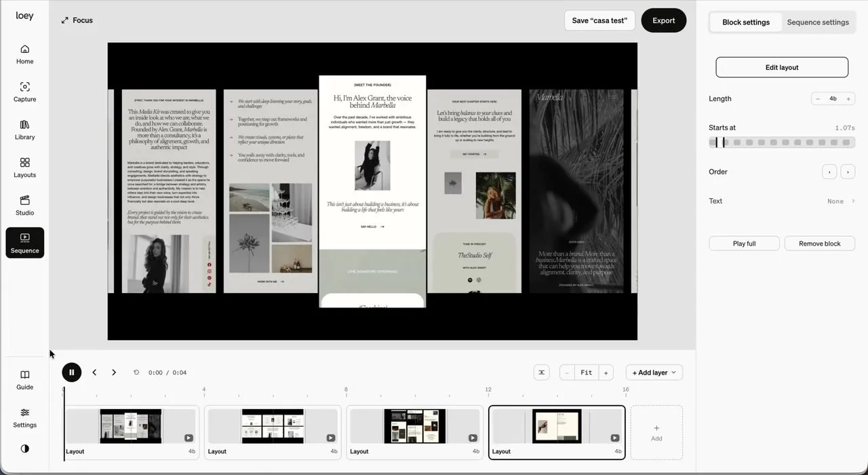Add a new block to timeline
This screenshot has width=868, height=475.
tap(656, 432)
